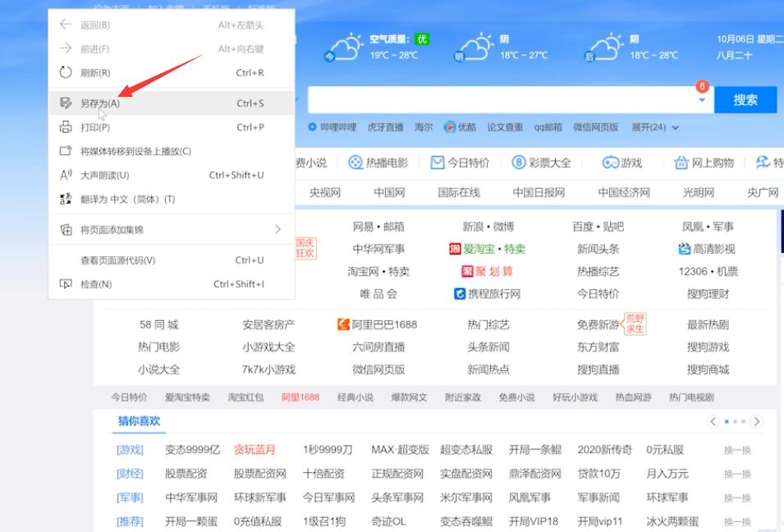Image resolution: width=784 pixels, height=532 pixels.
Task: Click the Back arrow icon in context menu
Action: tap(66, 24)
